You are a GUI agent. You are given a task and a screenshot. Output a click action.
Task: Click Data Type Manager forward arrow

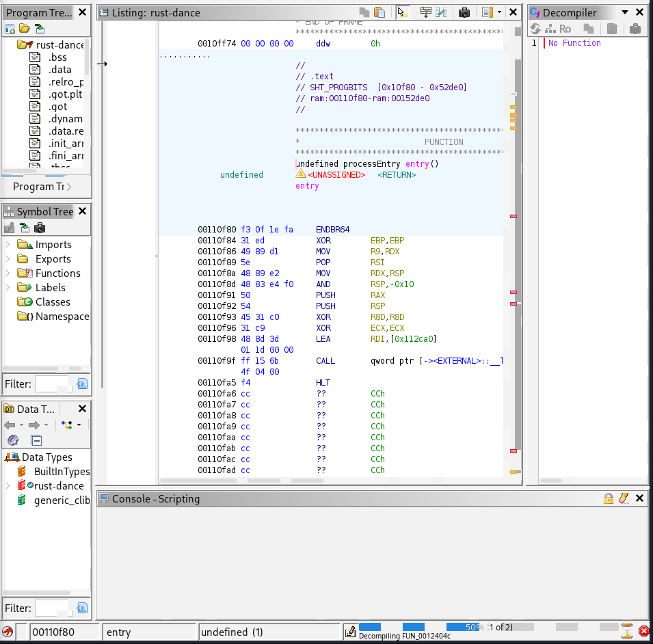34,425
